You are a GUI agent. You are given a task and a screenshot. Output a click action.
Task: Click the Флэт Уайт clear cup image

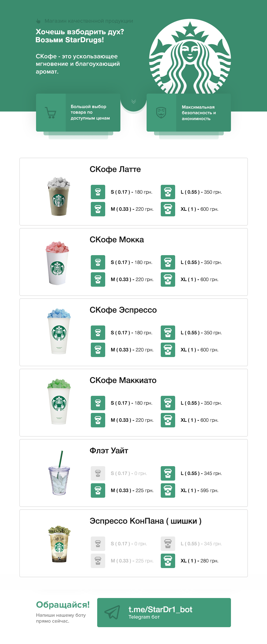coord(60,473)
